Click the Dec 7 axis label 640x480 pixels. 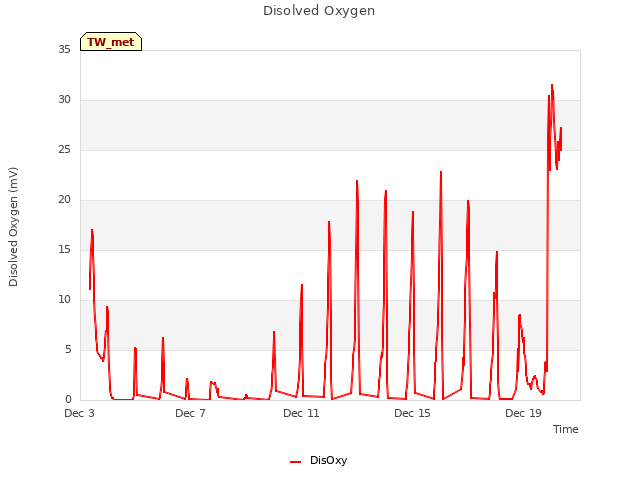pos(190,413)
